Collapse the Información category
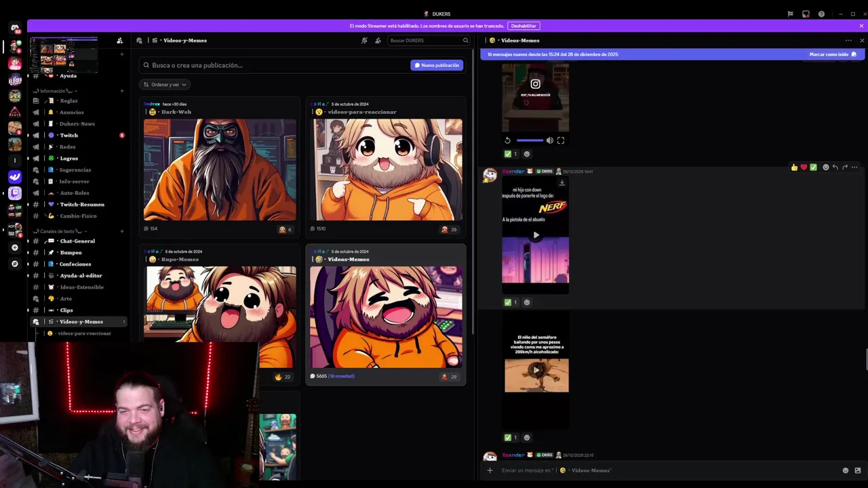The width and height of the screenshot is (868, 488). (56, 91)
